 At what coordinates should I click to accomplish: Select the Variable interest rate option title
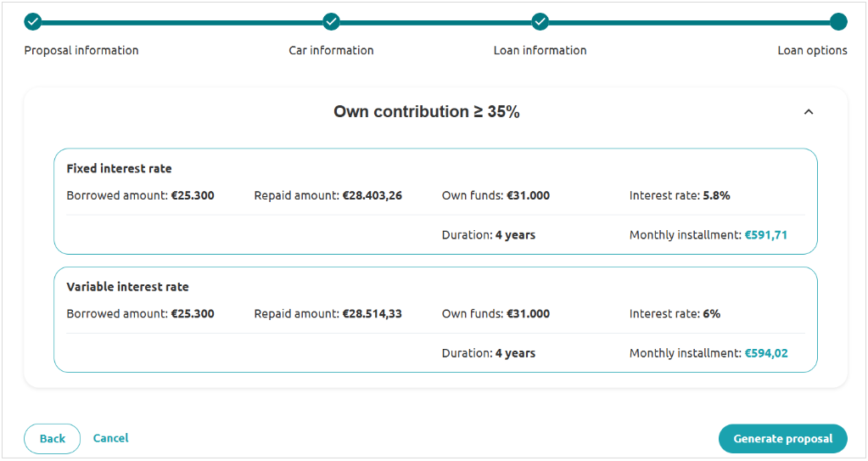127,287
